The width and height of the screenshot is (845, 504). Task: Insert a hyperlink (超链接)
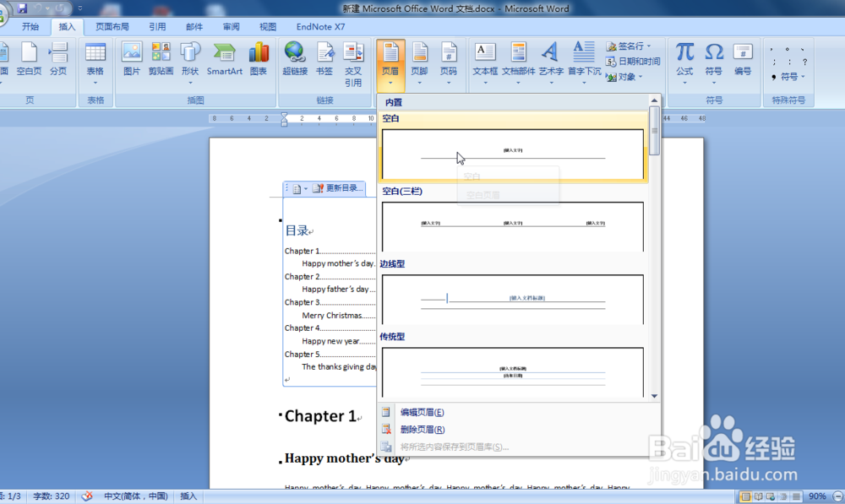295,59
